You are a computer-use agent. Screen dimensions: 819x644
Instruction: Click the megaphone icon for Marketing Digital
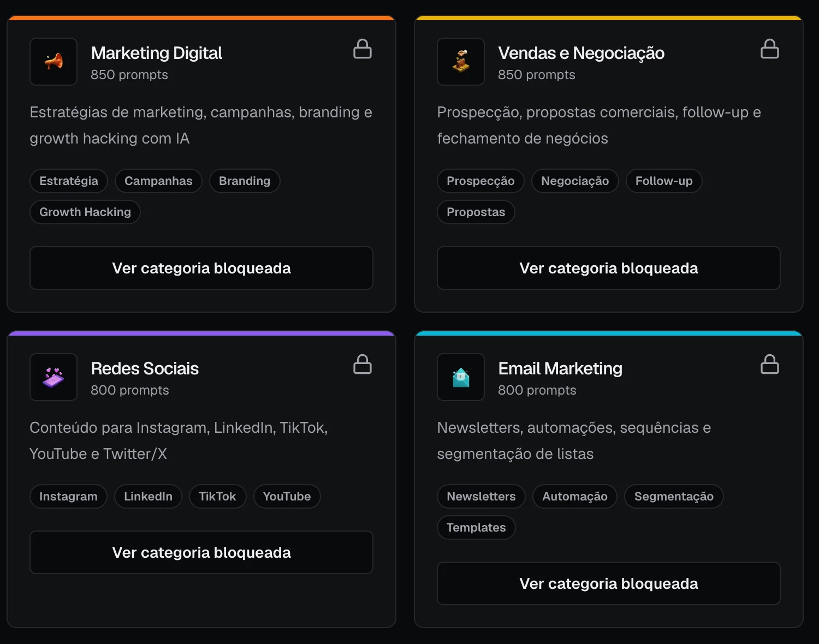54,62
